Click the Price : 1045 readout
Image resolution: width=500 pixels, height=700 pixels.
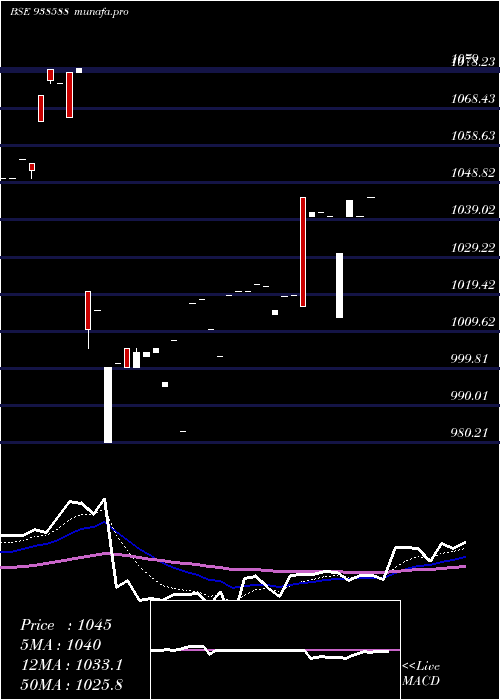point(66,625)
